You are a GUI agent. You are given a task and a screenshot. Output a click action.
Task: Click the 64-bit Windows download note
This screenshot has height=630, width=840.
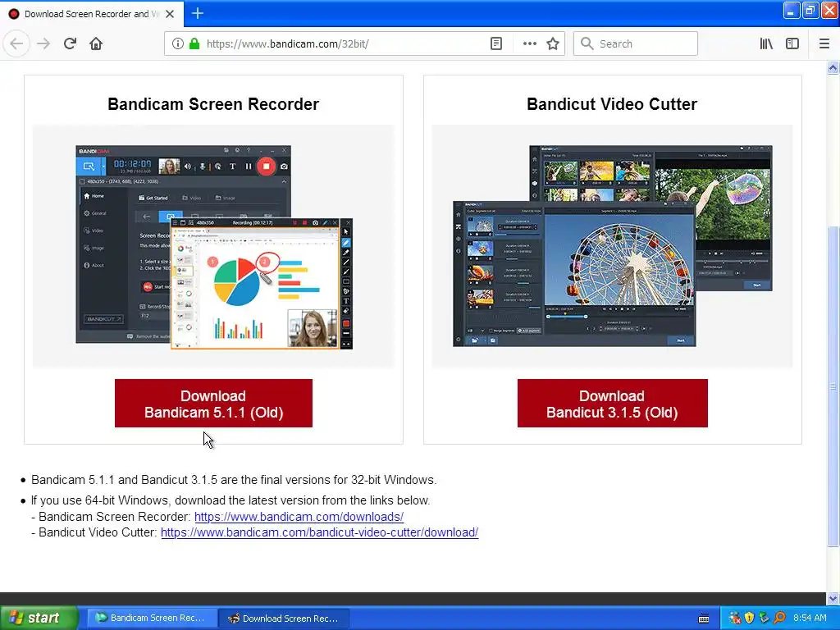point(231,500)
